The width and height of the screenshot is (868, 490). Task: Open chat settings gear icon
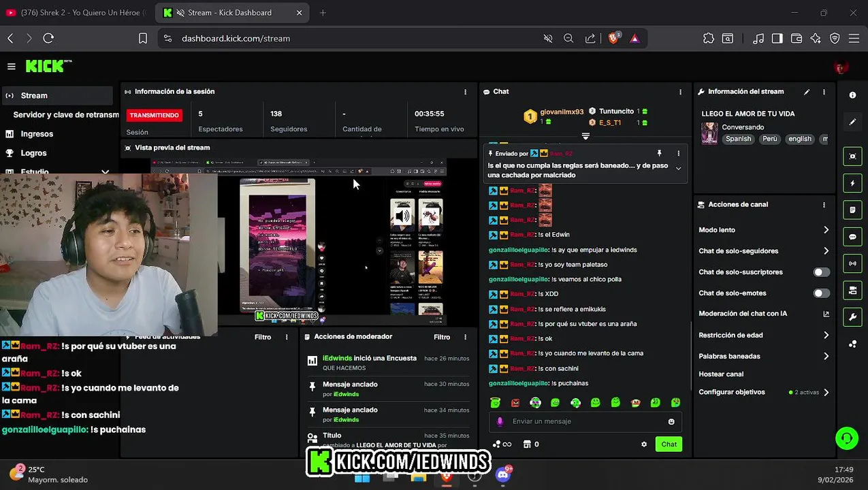(x=644, y=444)
